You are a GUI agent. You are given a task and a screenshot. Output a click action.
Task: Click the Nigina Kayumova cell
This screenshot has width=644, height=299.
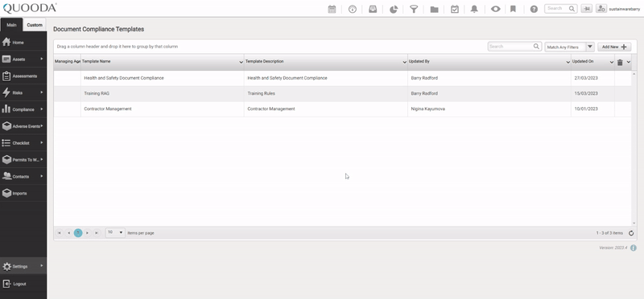pos(489,109)
